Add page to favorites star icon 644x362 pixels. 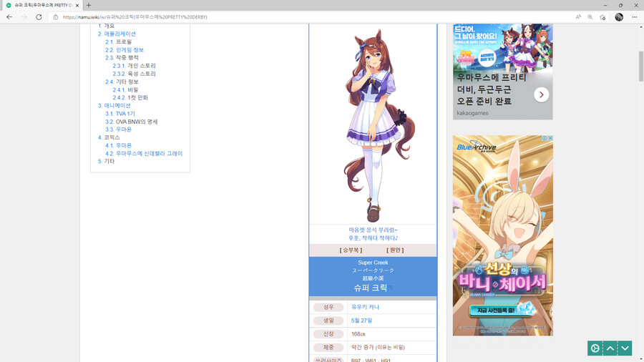602,17
